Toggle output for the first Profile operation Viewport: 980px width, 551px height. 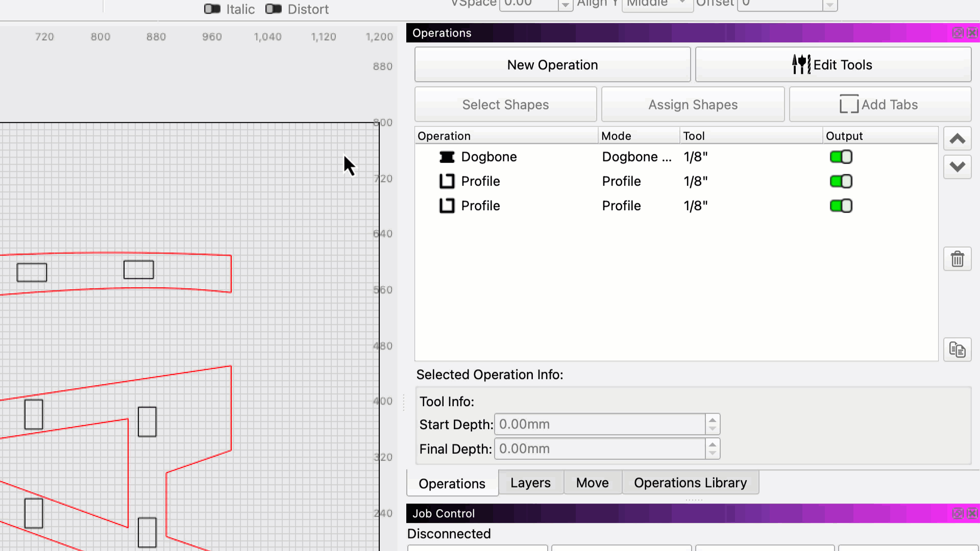pyautogui.click(x=841, y=182)
